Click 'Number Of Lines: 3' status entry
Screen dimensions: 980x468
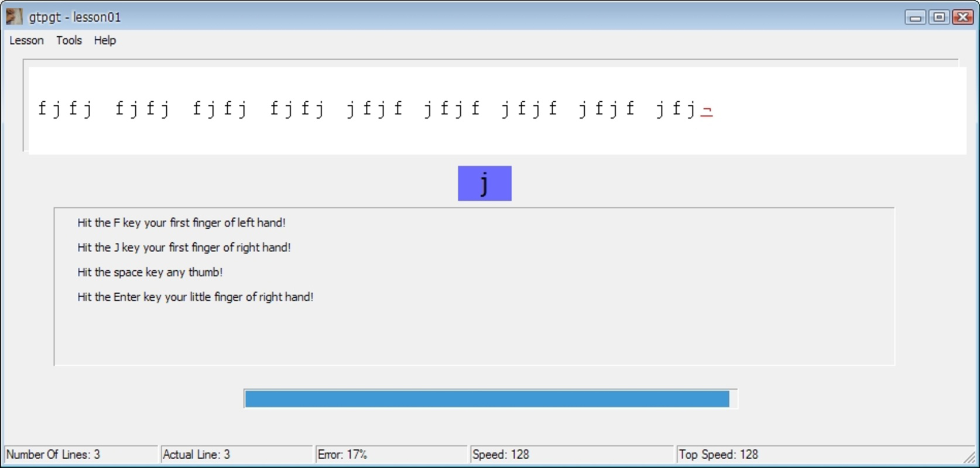(81, 455)
